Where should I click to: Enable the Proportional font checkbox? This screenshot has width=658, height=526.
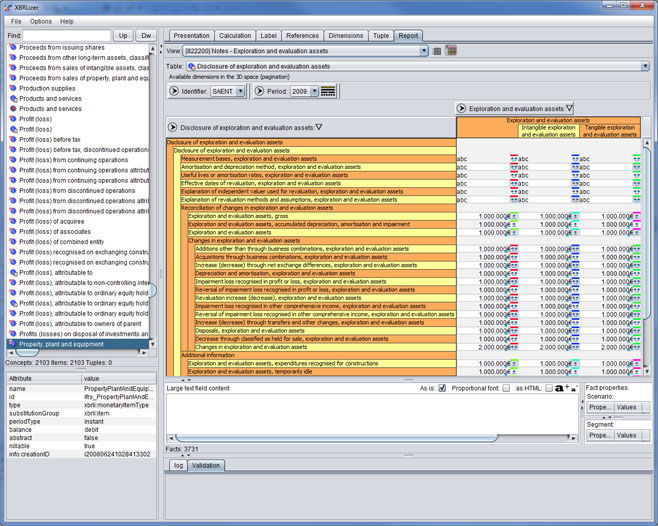click(x=506, y=388)
